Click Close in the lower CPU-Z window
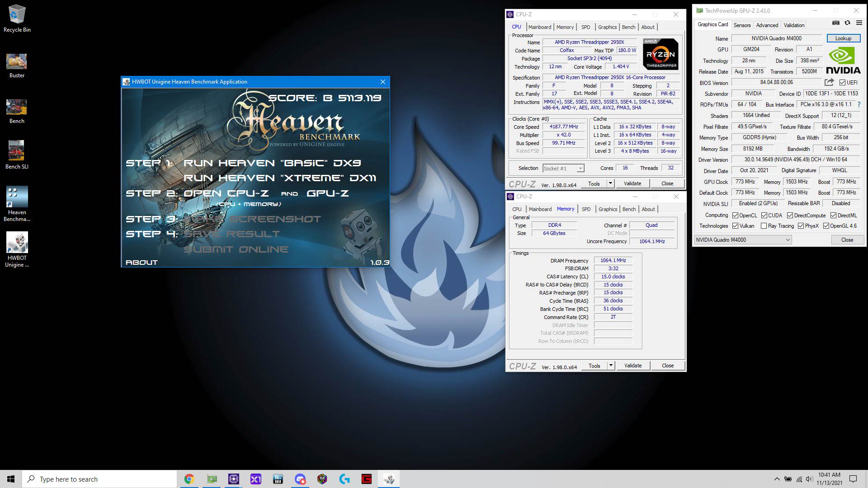The height and width of the screenshot is (488, 868). coord(667,366)
